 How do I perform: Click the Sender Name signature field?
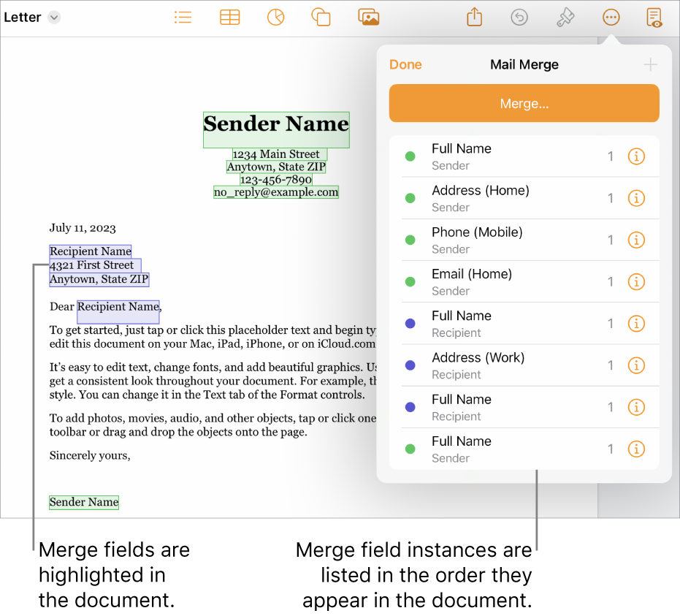point(84,502)
